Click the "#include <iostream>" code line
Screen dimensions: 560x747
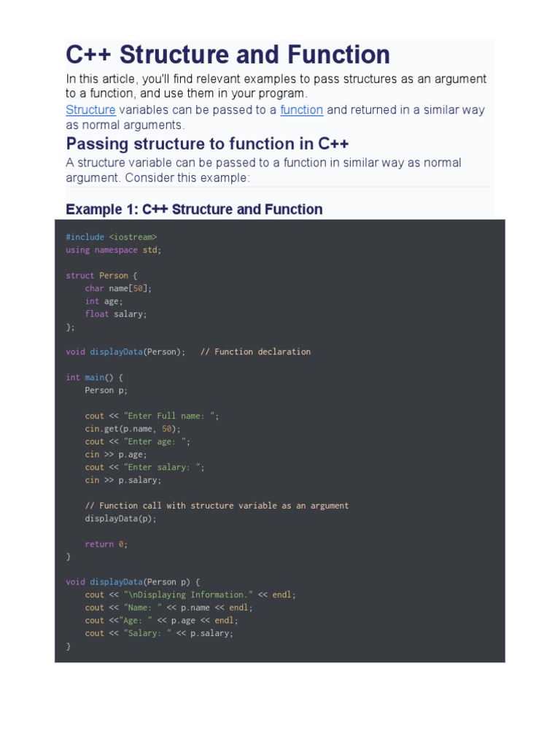pos(111,237)
